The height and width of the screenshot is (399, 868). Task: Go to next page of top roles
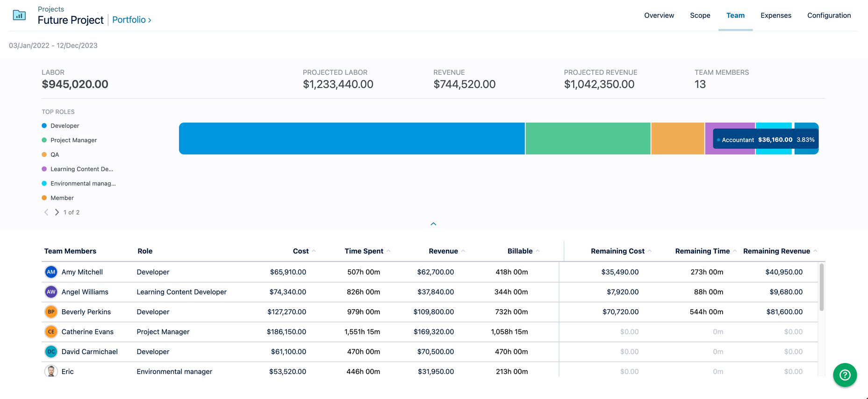coord(57,212)
